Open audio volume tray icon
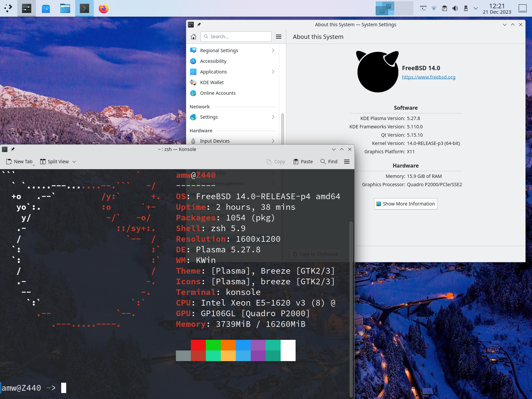Image resolution: width=532 pixels, height=399 pixels. point(455,8)
